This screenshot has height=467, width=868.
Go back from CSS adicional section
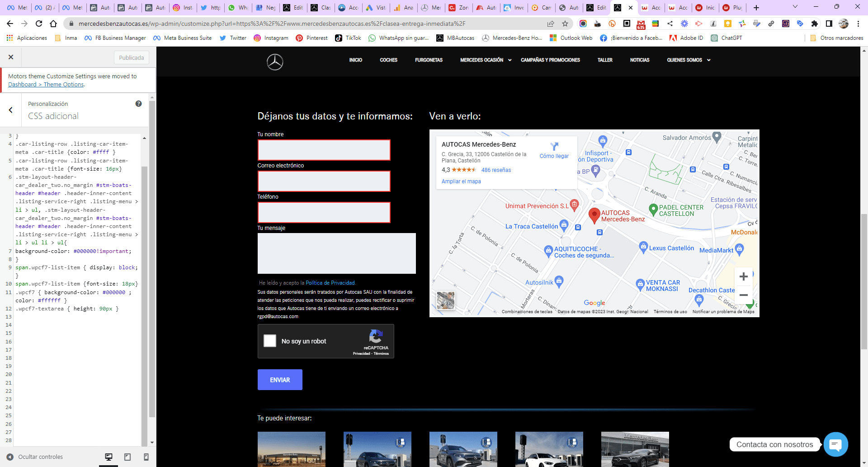(x=11, y=110)
